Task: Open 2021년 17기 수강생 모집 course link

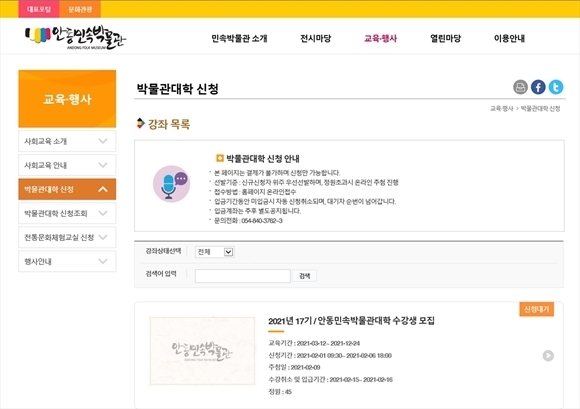Action: click(x=351, y=321)
